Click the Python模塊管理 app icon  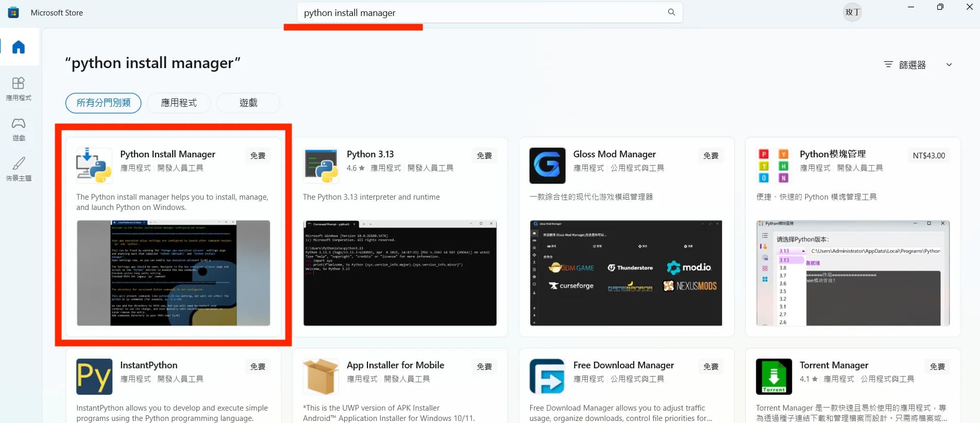pyautogui.click(x=774, y=166)
